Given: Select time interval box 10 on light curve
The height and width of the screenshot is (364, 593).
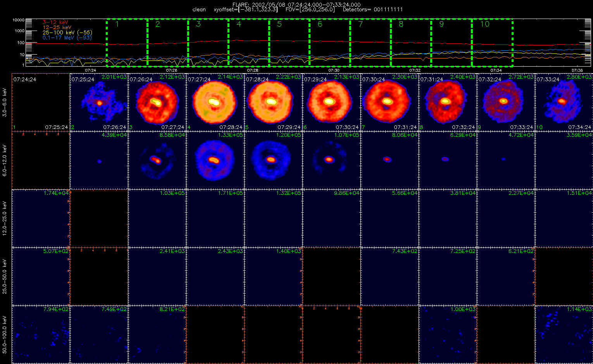Looking at the screenshot, I should coord(492,43).
